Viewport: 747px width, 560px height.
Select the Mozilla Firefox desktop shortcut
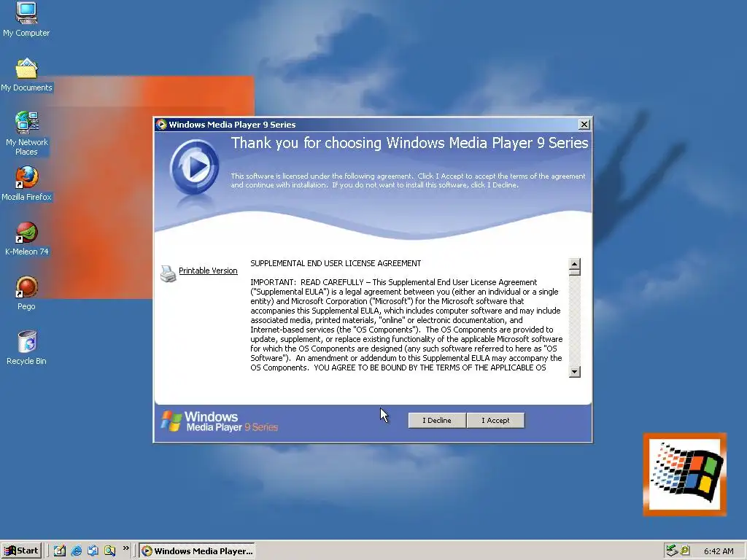point(26,184)
